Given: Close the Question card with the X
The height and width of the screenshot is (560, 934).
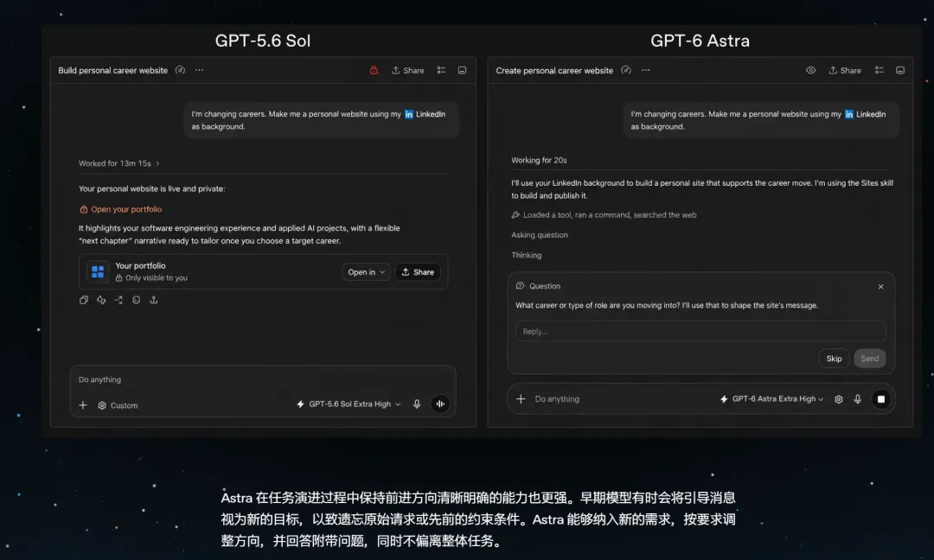Looking at the screenshot, I should (x=880, y=287).
